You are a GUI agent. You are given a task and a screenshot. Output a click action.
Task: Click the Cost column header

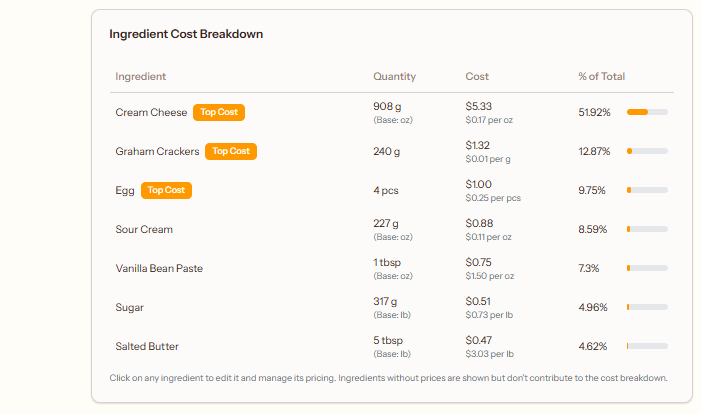point(477,76)
